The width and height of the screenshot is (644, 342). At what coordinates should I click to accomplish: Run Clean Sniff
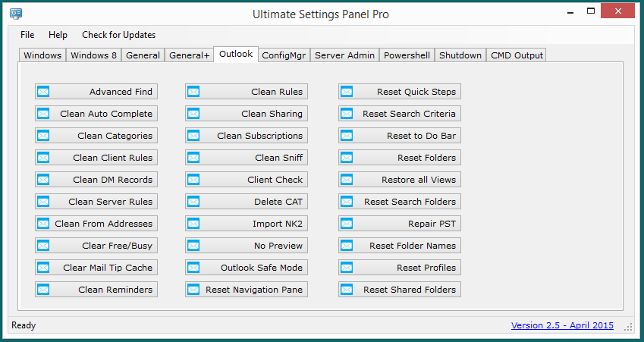(x=247, y=158)
